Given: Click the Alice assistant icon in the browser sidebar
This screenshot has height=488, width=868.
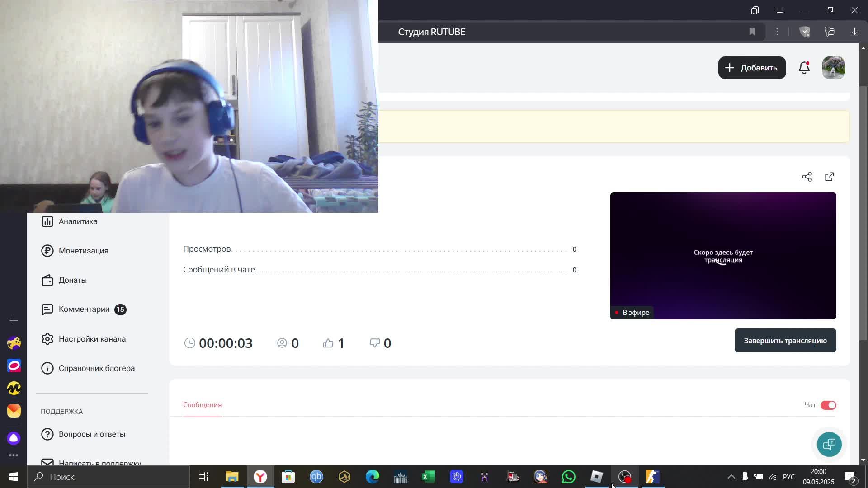Looking at the screenshot, I should [14, 438].
